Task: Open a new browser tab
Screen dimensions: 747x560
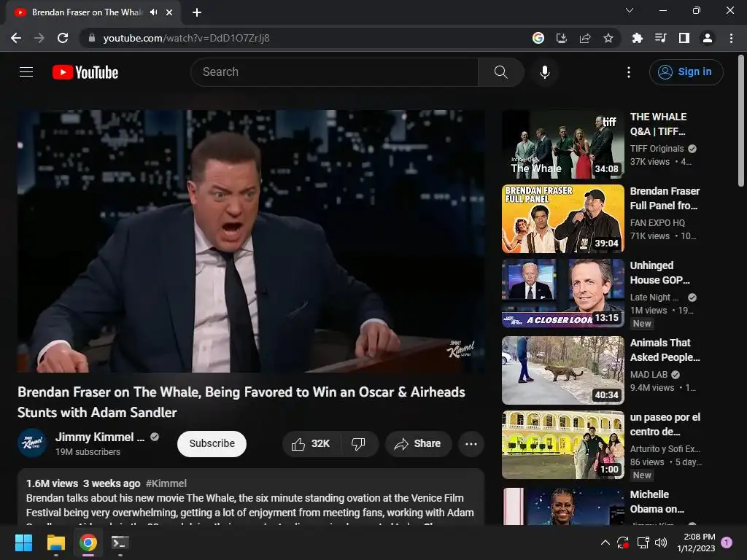Action: (197, 12)
